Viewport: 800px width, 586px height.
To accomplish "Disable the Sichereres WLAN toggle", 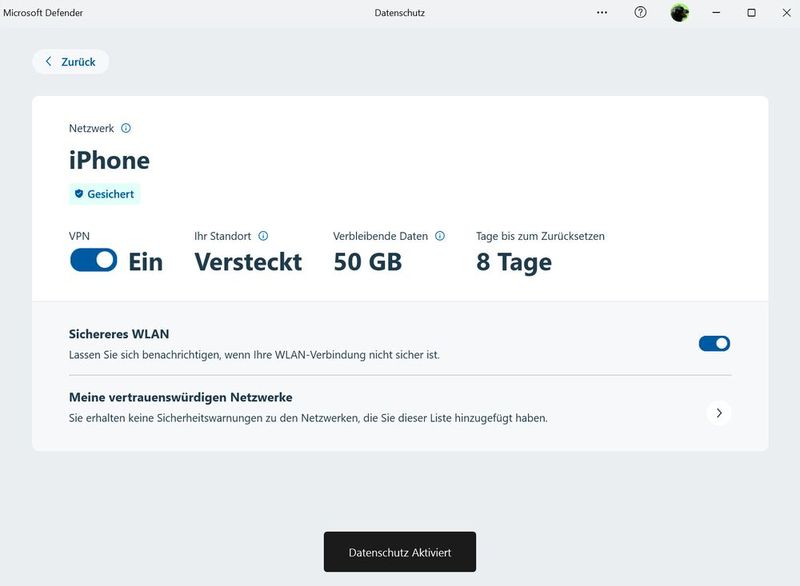I will click(714, 344).
